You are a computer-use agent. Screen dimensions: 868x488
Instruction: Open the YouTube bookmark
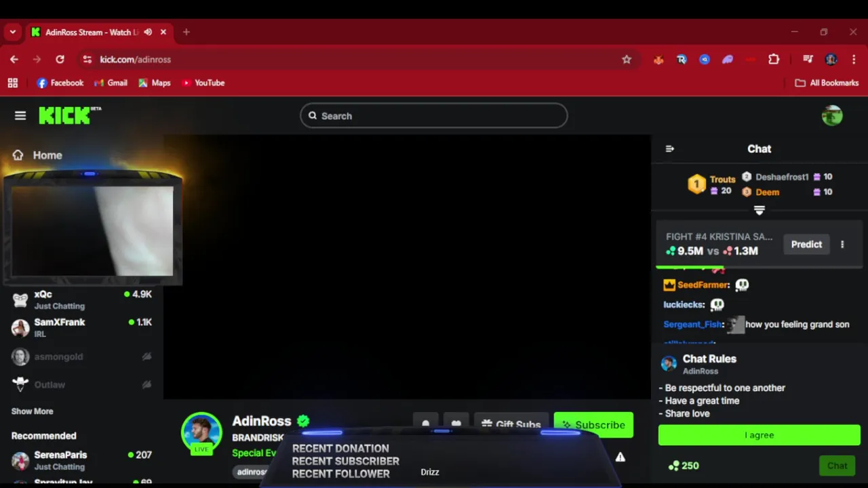[x=203, y=83]
